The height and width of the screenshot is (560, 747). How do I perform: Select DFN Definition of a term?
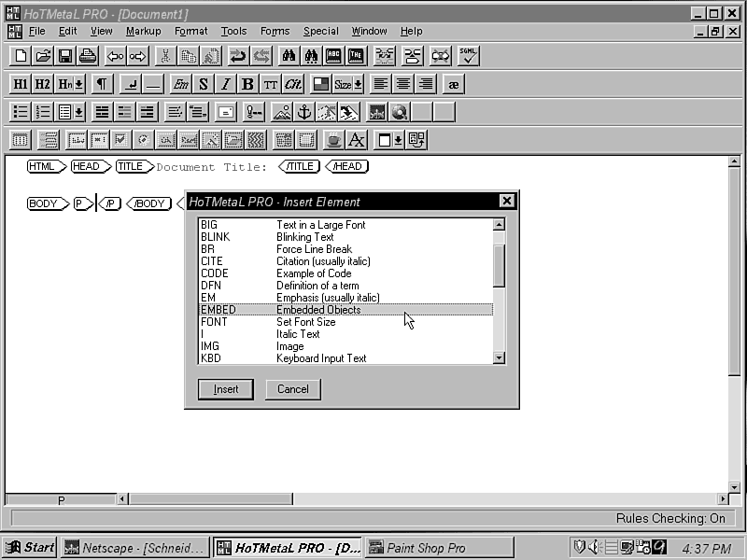[x=345, y=286]
